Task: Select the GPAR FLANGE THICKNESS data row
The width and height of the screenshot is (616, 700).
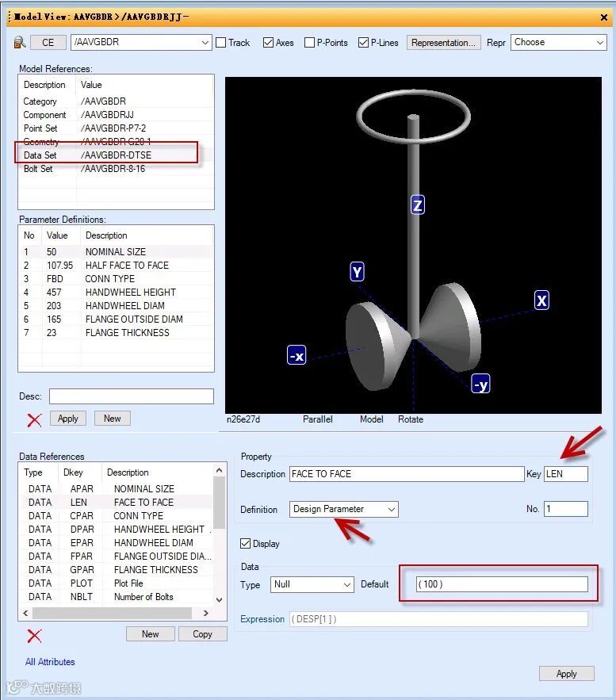Action: tap(116, 570)
